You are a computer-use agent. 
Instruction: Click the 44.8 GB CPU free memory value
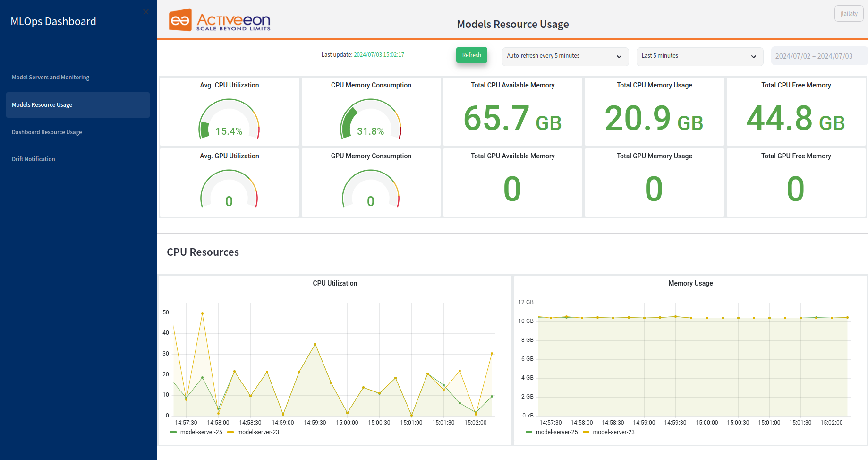coord(796,119)
